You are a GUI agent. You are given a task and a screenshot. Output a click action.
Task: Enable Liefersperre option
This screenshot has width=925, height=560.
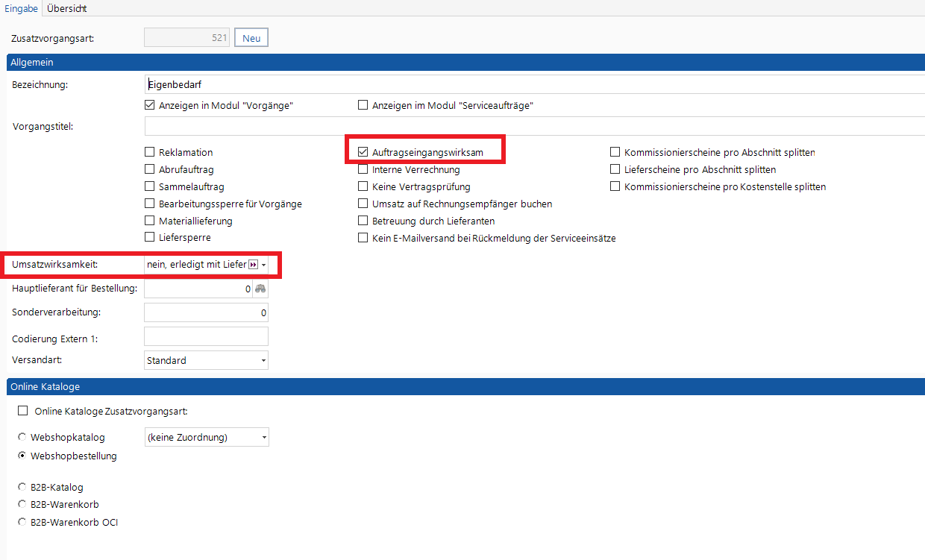[150, 237]
